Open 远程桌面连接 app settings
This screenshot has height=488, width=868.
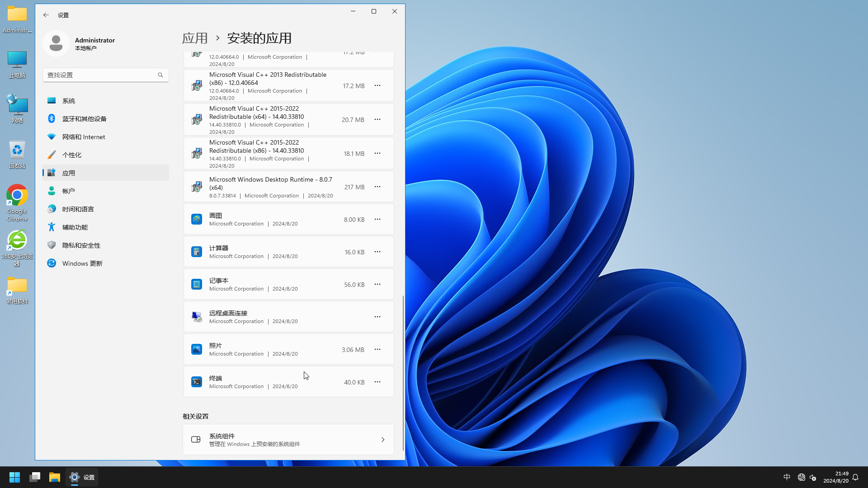tap(377, 316)
